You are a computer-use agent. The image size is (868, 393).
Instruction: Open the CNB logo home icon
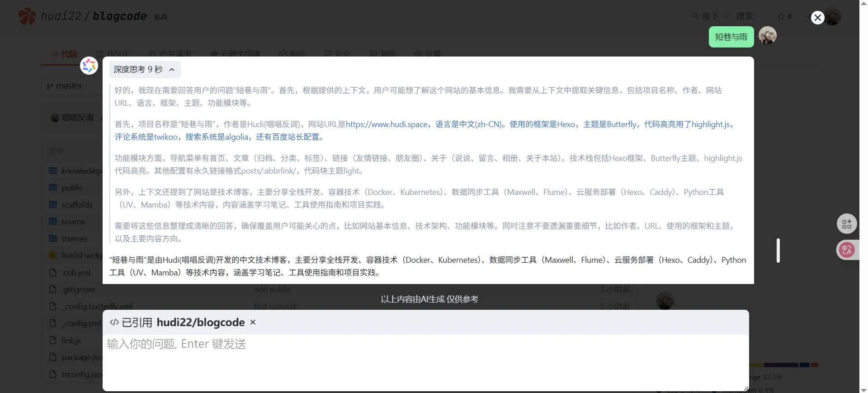[27, 17]
